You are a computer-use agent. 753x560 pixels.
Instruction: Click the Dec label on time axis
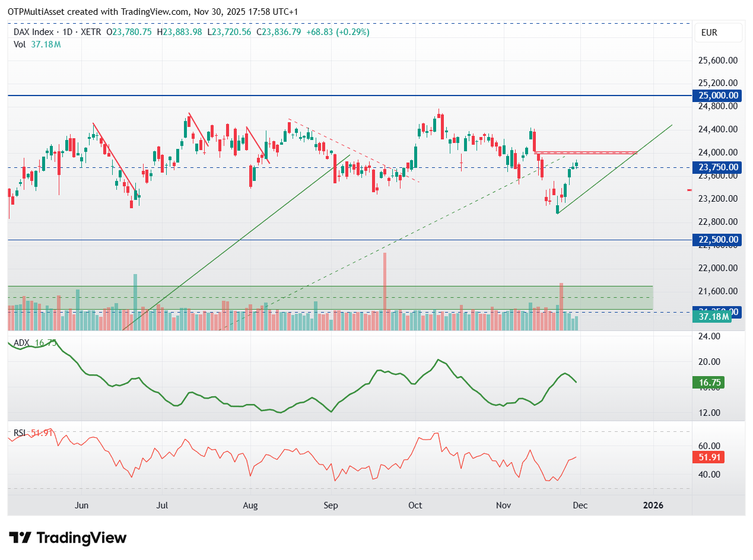click(x=580, y=505)
